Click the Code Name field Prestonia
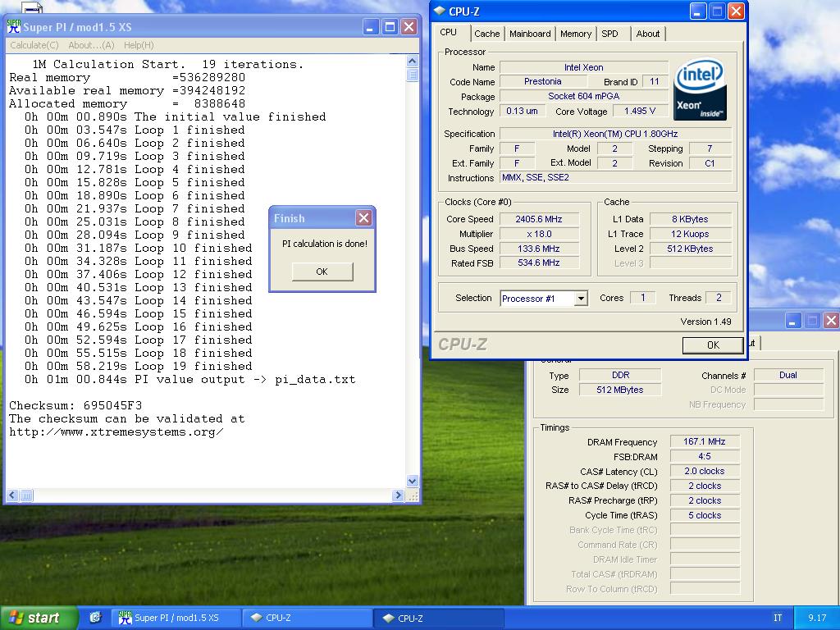 543,81
